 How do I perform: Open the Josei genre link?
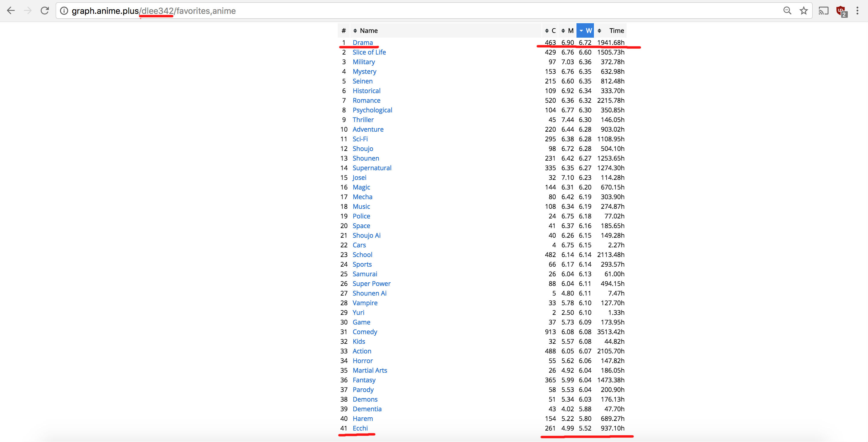tap(359, 178)
